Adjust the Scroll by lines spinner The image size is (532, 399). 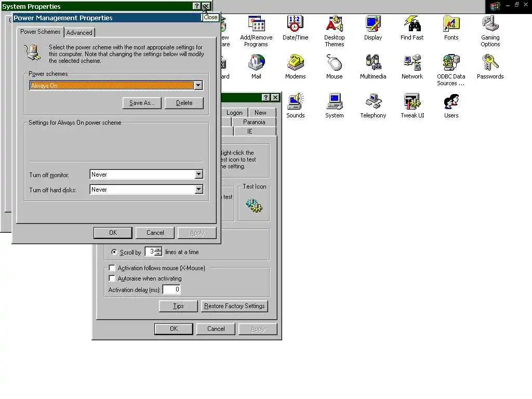(158, 251)
